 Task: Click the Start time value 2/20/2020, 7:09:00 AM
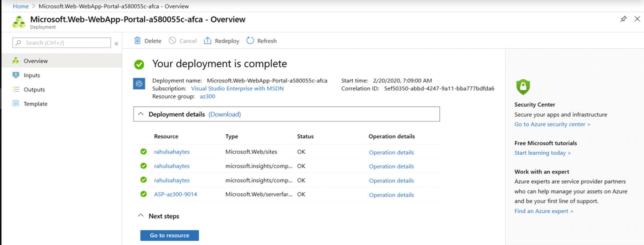402,81
